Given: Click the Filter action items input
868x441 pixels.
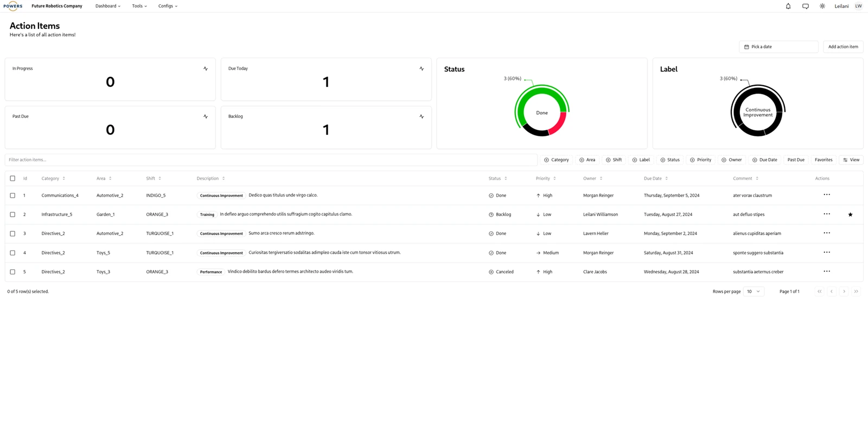Looking at the screenshot, I should click(x=271, y=160).
